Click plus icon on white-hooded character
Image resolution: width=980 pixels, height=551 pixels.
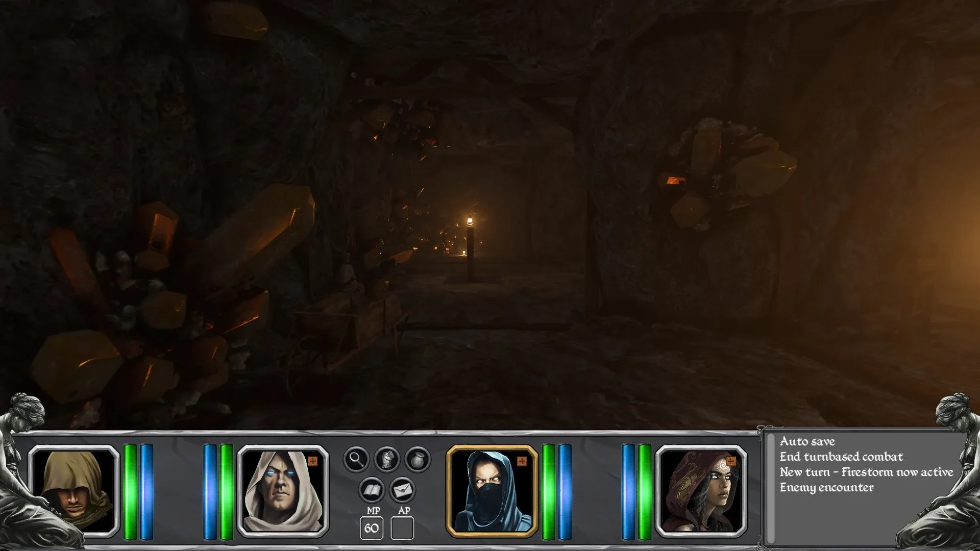(x=312, y=461)
